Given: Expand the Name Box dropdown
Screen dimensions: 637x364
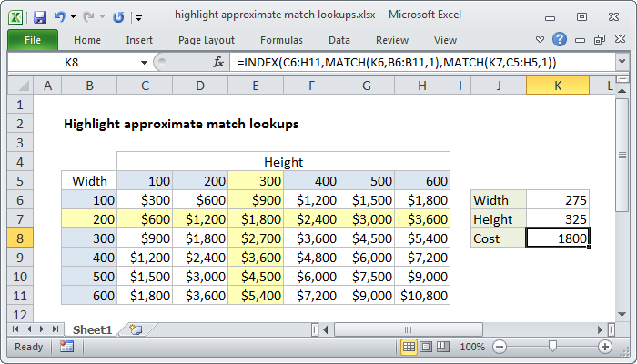Looking at the screenshot, I should pyautogui.click(x=144, y=63).
